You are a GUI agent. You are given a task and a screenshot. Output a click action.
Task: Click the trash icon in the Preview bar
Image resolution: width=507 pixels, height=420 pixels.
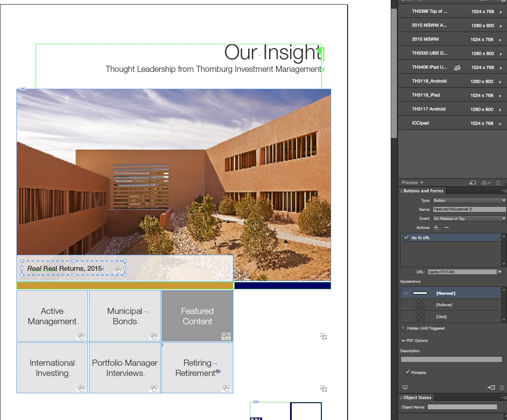point(498,183)
